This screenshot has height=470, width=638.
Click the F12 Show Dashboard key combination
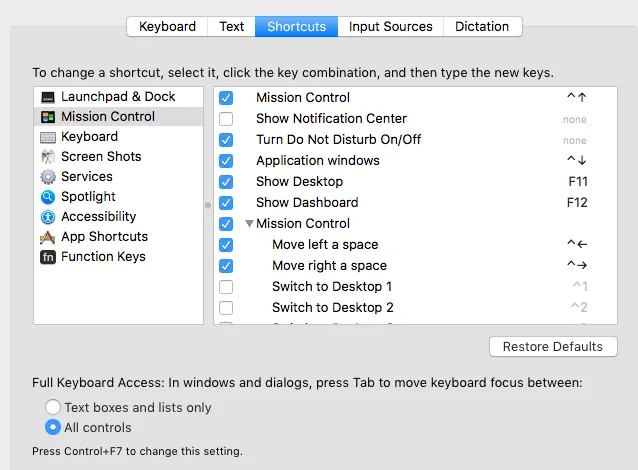577,203
